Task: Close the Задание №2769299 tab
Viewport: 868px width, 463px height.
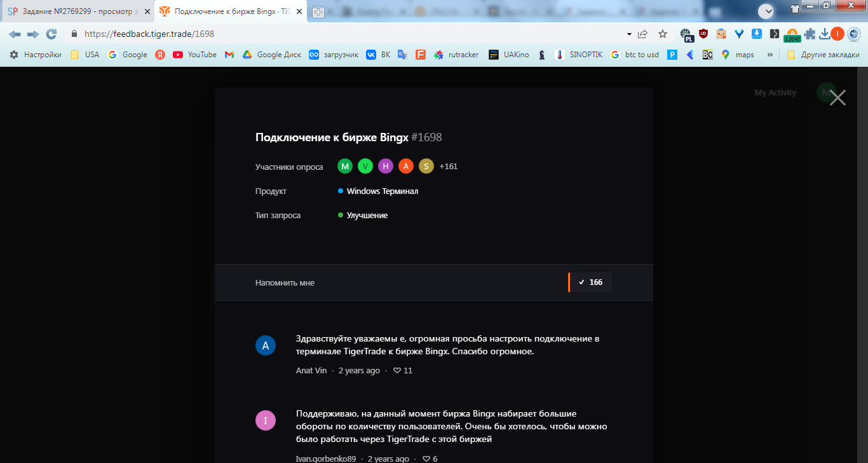Action: coord(147,11)
